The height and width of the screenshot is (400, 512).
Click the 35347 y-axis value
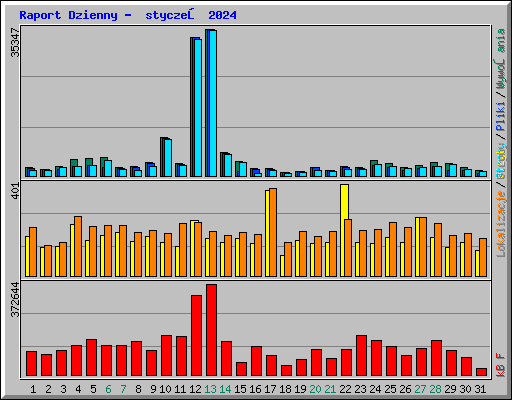pos(15,42)
